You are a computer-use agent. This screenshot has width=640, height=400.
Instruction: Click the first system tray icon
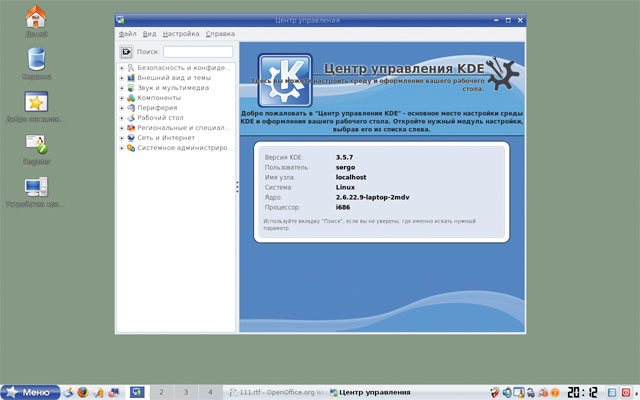click(x=495, y=392)
